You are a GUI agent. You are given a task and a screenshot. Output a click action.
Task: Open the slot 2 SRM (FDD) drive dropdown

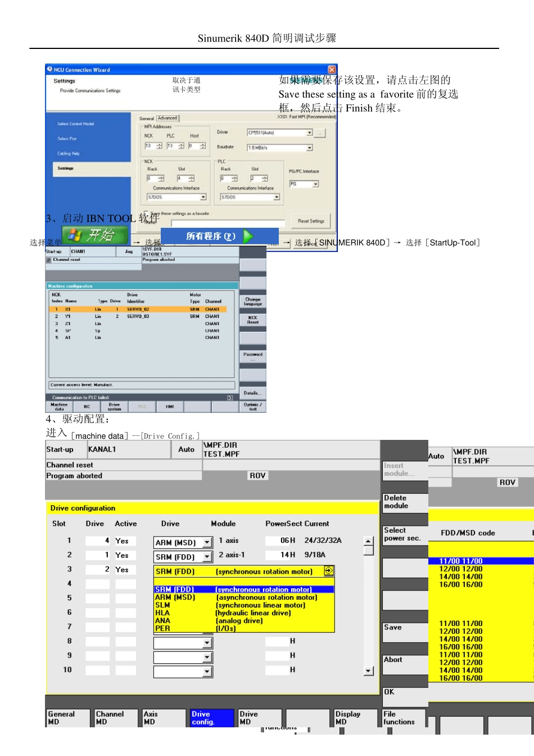[x=207, y=557]
